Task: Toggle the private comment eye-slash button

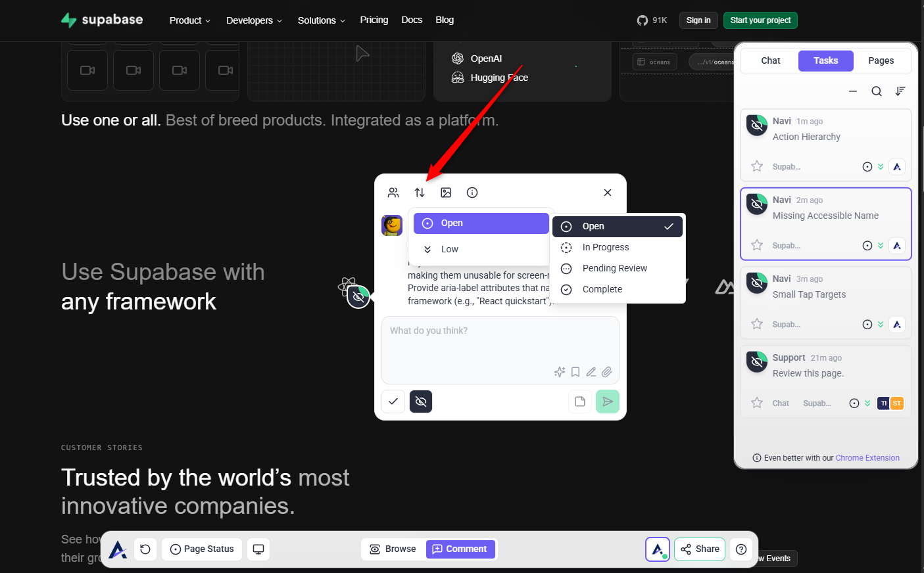Action: [421, 401]
